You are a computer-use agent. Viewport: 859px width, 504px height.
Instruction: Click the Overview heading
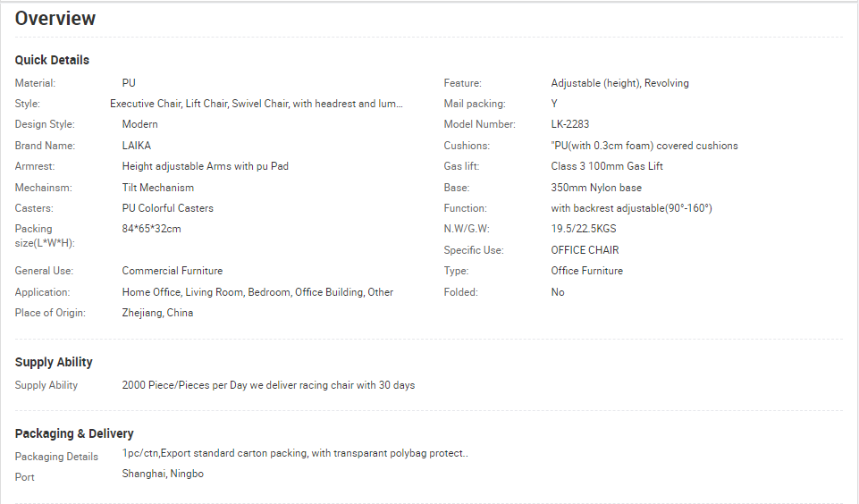tap(55, 19)
